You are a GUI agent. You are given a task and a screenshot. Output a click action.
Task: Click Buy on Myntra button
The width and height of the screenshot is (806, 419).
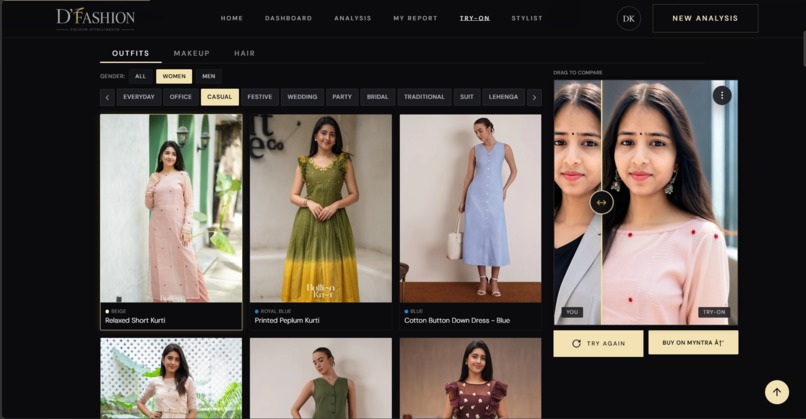click(x=693, y=342)
